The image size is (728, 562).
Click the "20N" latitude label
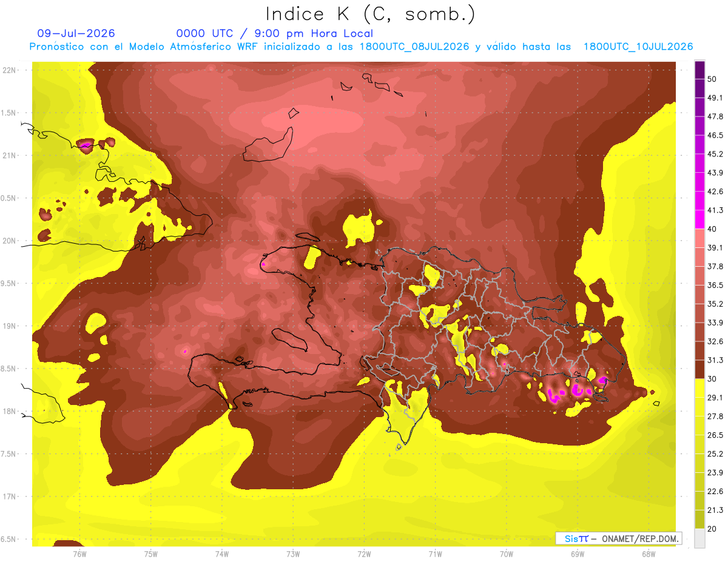pos(9,241)
